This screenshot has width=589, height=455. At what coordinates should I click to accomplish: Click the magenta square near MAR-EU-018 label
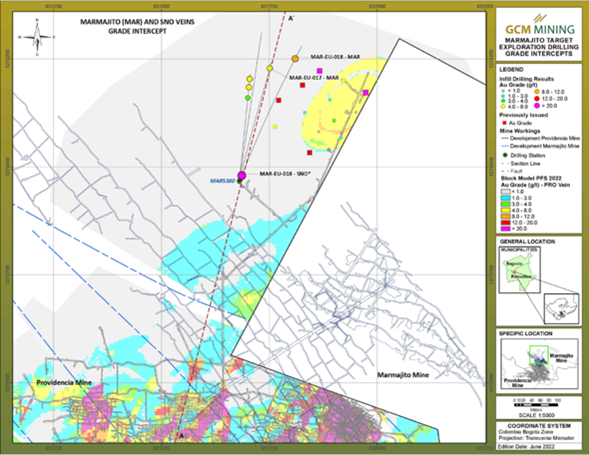[320, 71]
